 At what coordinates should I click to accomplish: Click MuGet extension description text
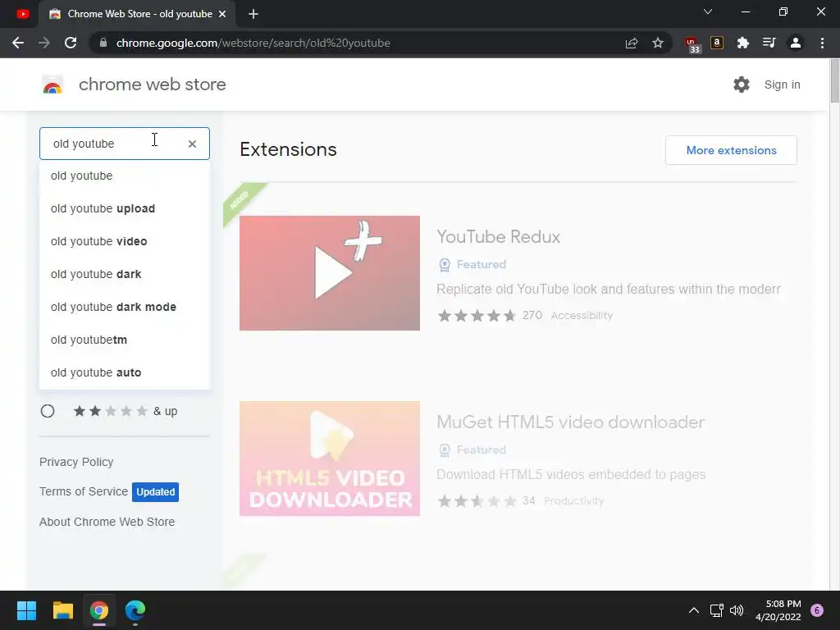point(571,475)
